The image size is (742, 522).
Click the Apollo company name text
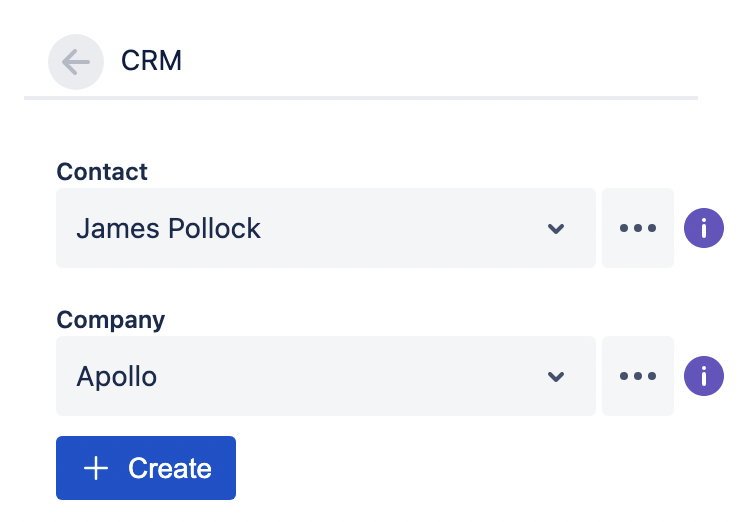pyautogui.click(x=117, y=377)
